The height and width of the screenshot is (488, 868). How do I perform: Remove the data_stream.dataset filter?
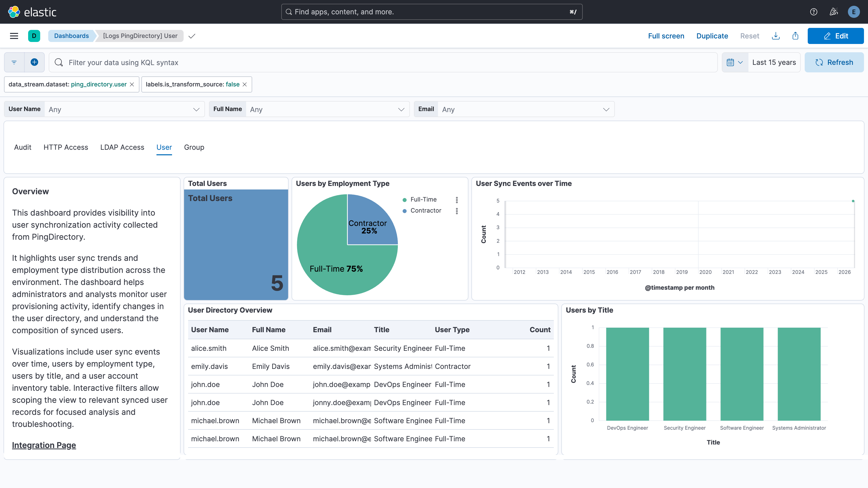132,84
